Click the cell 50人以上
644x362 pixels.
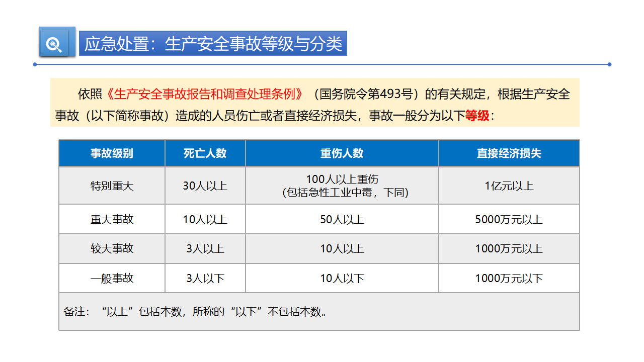(x=342, y=219)
